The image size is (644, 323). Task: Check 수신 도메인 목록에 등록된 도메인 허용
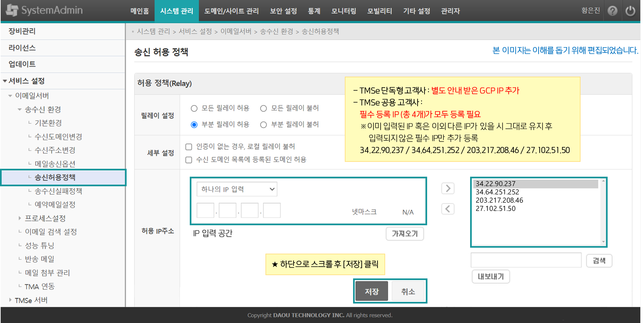click(189, 160)
